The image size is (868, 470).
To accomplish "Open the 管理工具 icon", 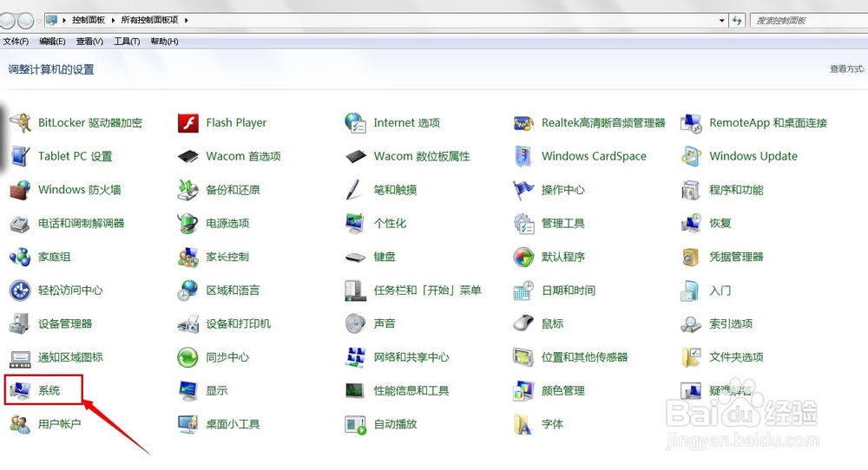I will [x=523, y=224].
